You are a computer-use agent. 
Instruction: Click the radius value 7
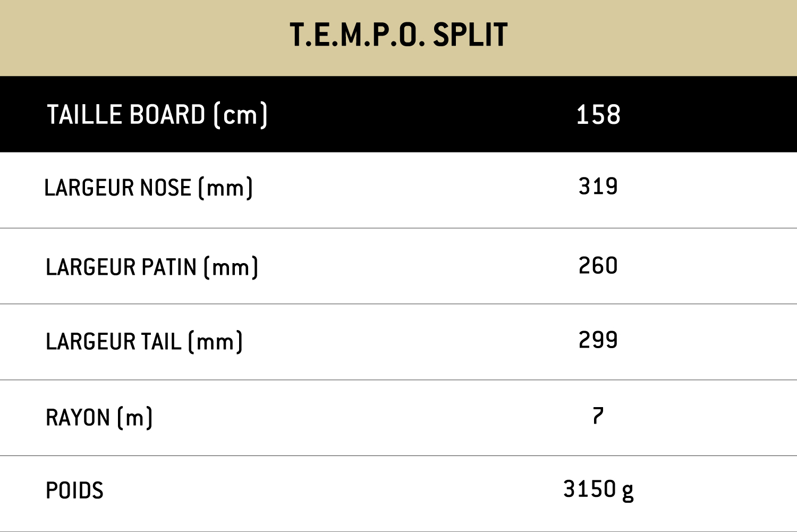(x=598, y=416)
